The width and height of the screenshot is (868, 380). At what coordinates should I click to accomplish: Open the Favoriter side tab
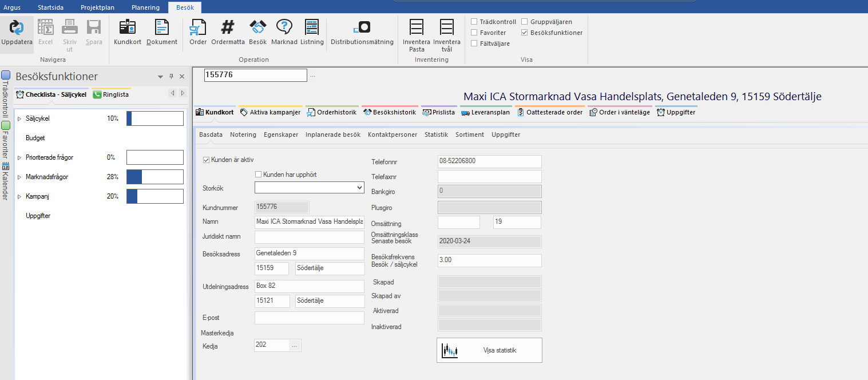pyautogui.click(x=6, y=141)
